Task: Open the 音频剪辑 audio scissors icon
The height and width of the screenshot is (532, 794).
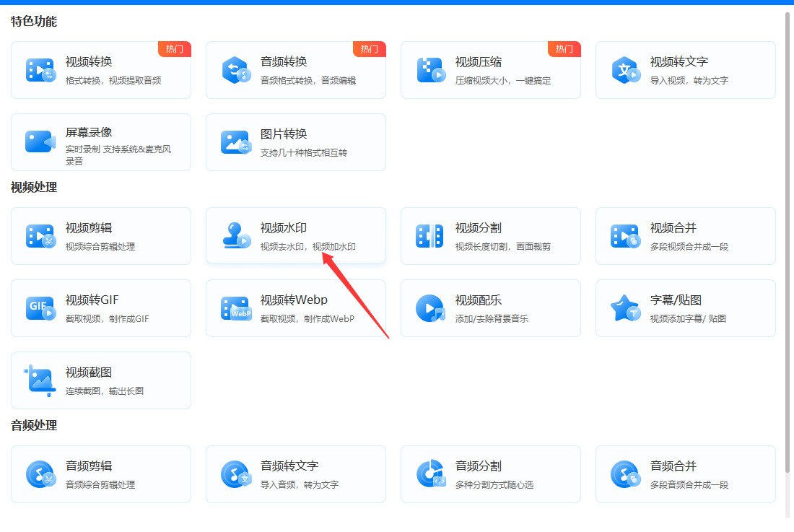Action: (x=40, y=474)
